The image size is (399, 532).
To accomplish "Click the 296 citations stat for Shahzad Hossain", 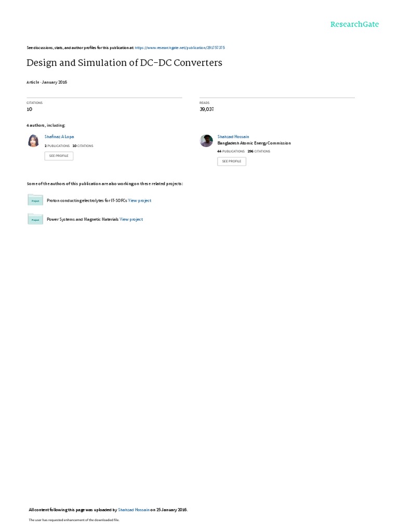I will click(259, 151).
